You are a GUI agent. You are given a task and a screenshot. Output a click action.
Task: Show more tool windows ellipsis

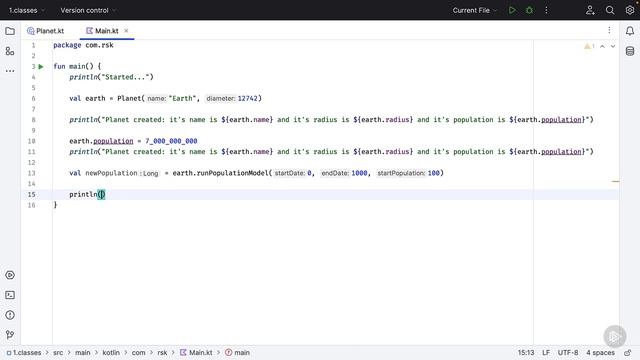[10, 71]
